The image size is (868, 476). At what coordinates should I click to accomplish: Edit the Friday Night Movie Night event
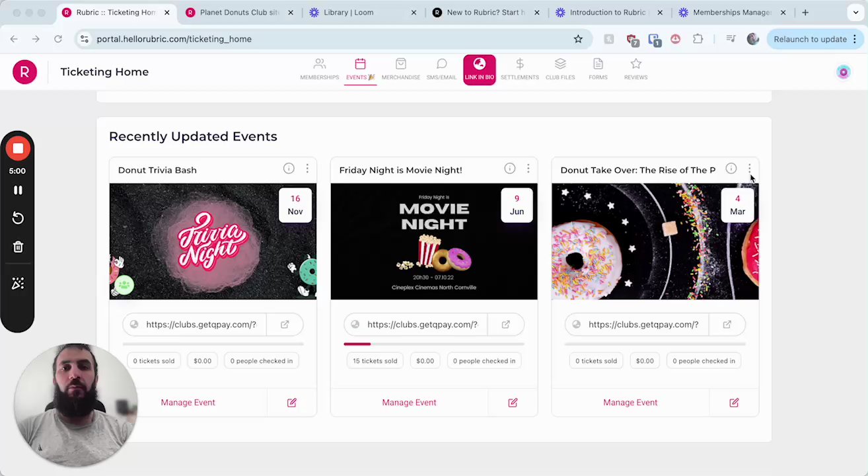coord(513,403)
